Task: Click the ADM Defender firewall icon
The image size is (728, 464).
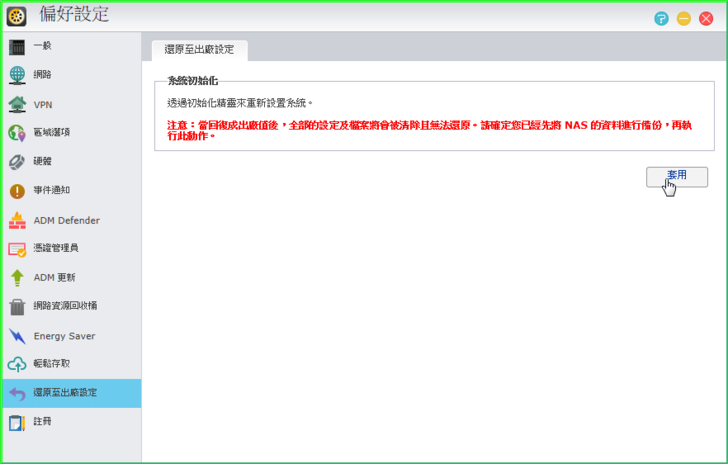Action: (17, 220)
